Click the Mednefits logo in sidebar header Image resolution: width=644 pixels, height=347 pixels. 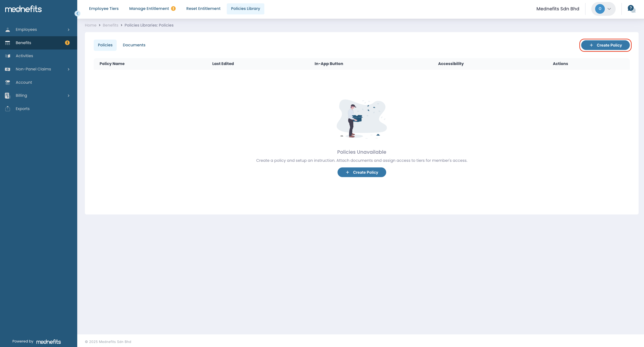tap(23, 9)
